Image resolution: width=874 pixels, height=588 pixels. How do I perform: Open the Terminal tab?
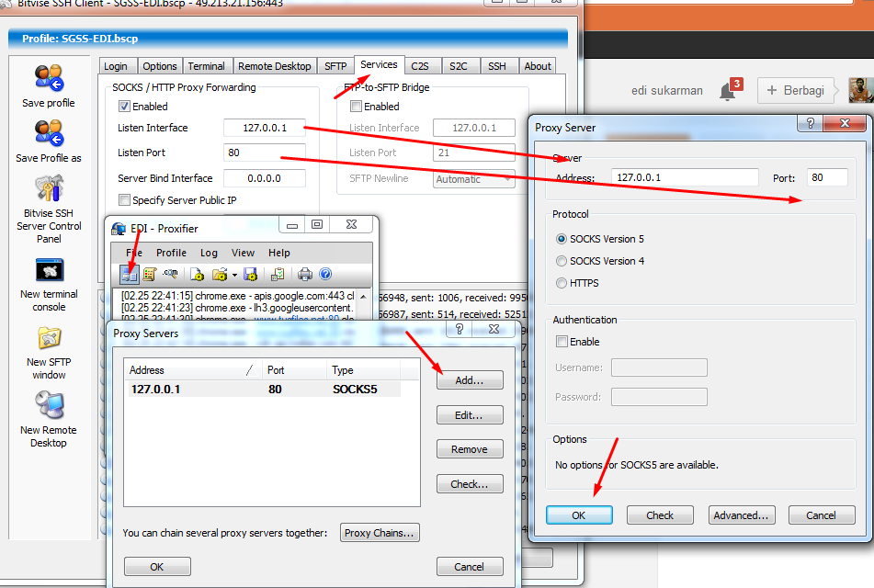click(x=206, y=66)
